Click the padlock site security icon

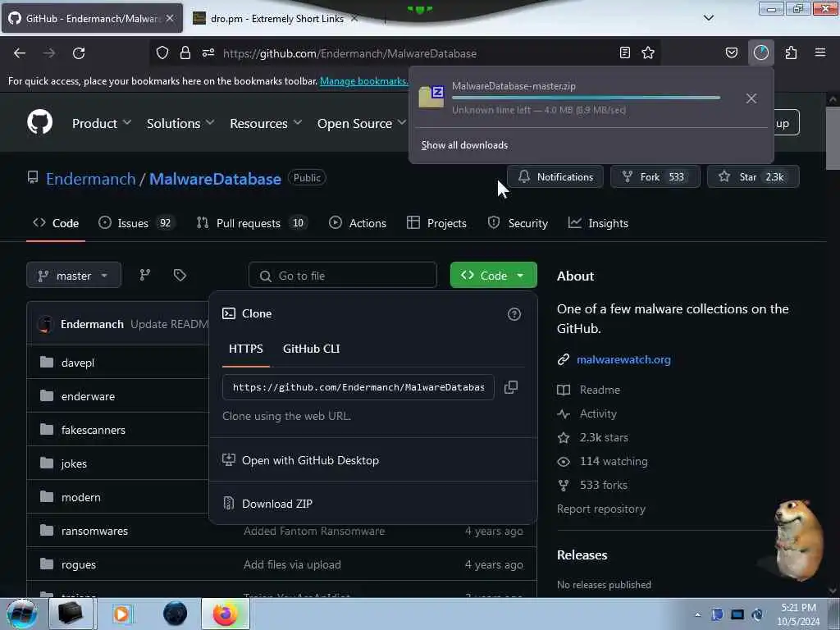[185, 52]
